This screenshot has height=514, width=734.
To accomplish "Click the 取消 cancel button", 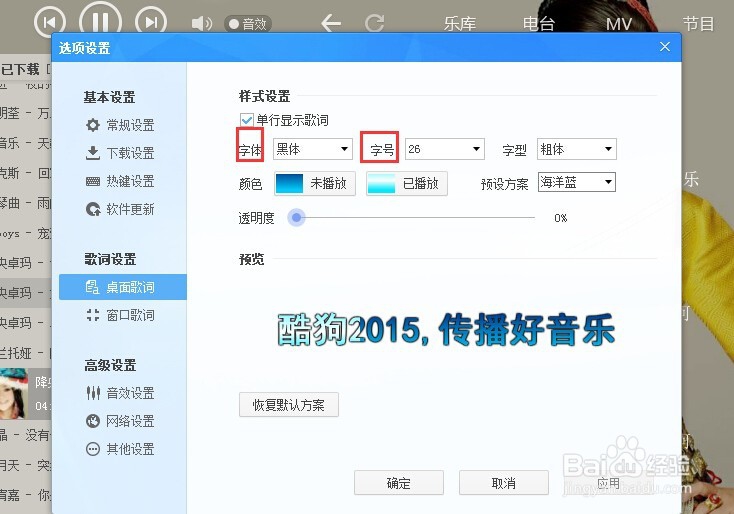I will click(504, 483).
